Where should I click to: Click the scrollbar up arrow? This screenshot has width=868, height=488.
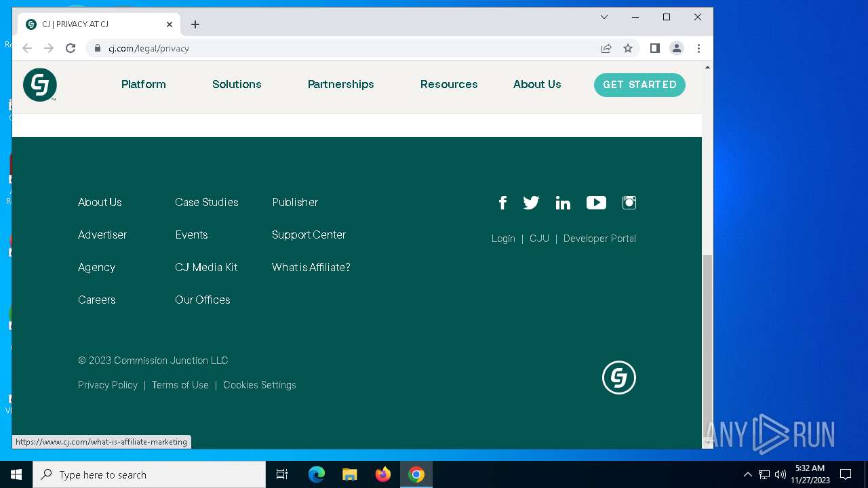pyautogui.click(x=707, y=68)
